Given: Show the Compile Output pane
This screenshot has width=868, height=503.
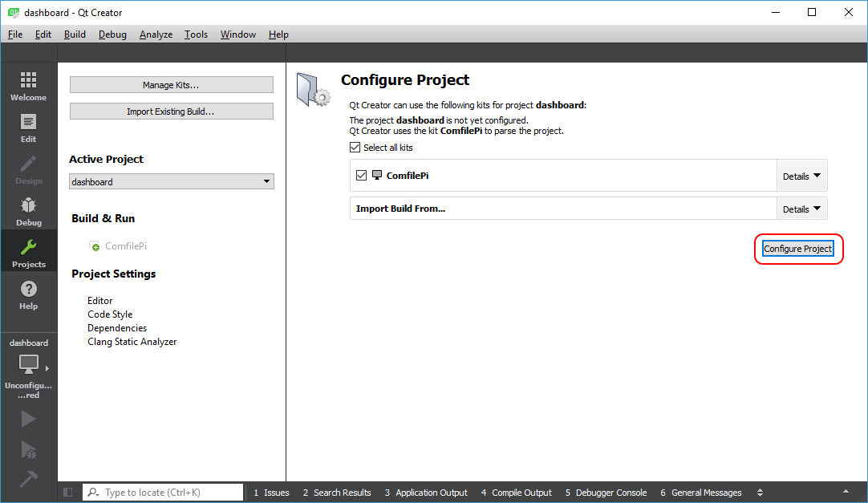Looking at the screenshot, I should [x=516, y=493].
